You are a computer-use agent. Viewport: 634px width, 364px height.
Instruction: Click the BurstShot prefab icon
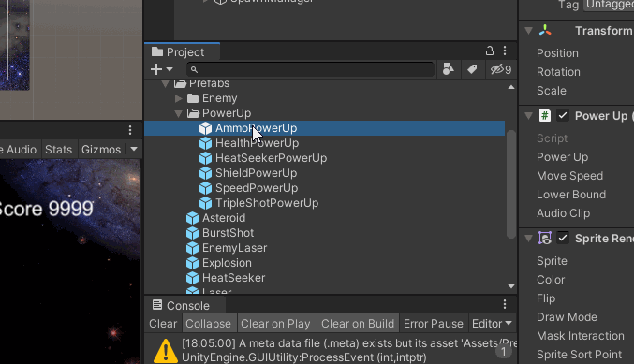click(x=193, y=233)
